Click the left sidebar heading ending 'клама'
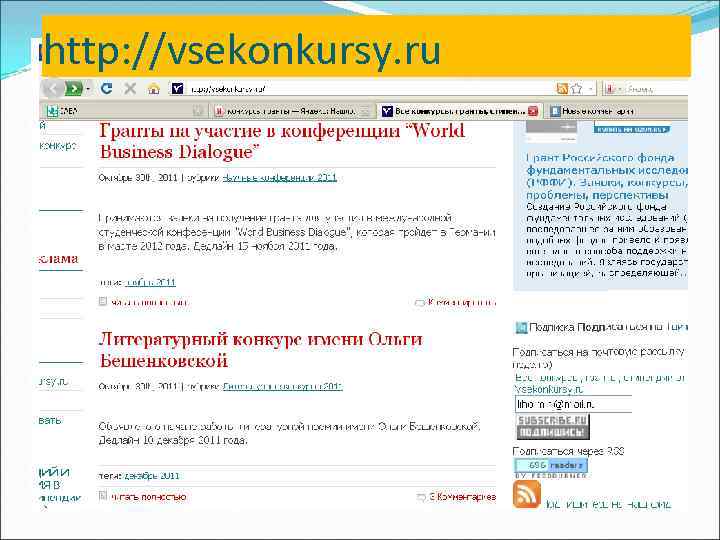This screenshot has height=540, width=720. tap(59, 259)
